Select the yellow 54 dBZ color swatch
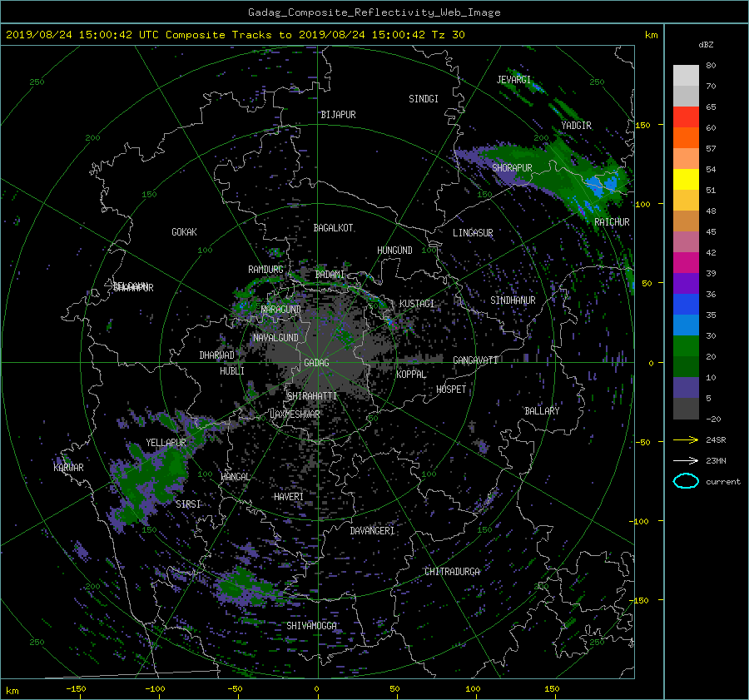Viewport: 749px width, 700px height. (686, 180)
